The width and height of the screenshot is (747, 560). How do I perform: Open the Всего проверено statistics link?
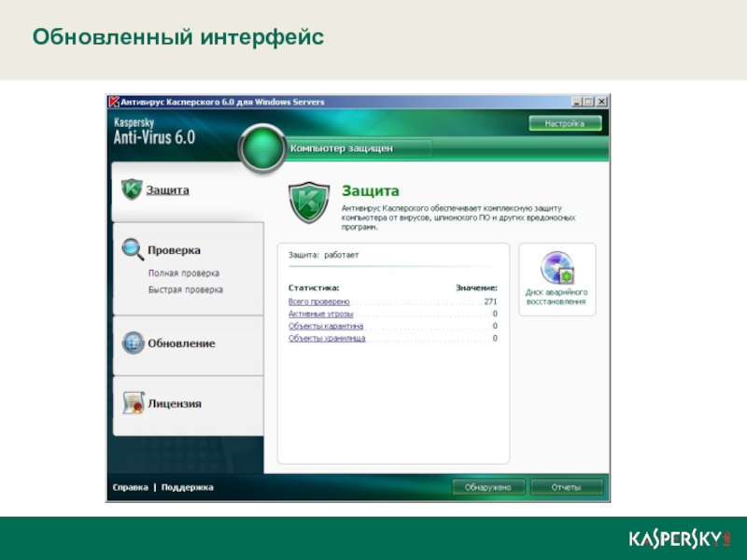318,301
